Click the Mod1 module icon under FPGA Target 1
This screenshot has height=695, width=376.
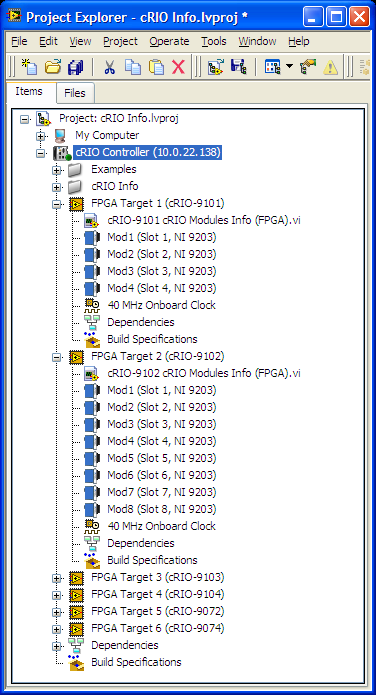point(92,238)
